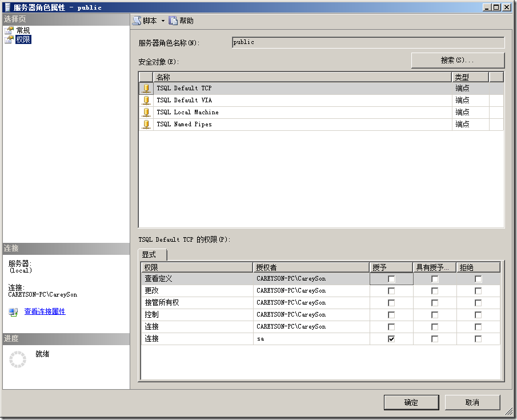Click the TSQL Local Machine endpoint icon
Screen dimensions: 517x420
146,112
